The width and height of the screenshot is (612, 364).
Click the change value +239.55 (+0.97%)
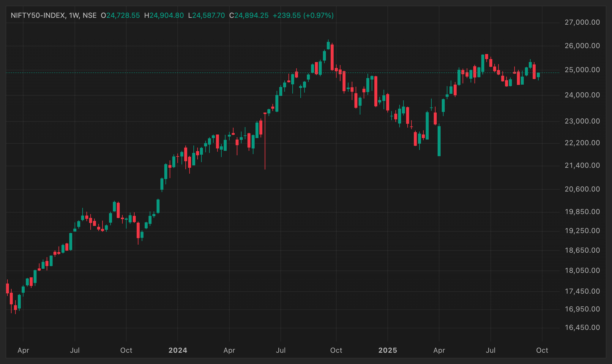pos(303,15)
